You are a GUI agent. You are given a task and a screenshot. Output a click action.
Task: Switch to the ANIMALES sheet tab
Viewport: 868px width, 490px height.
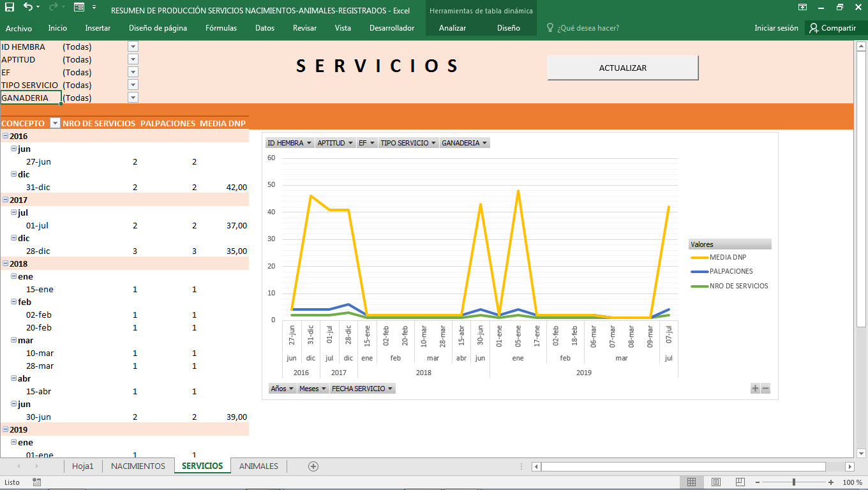pos(258,466)
